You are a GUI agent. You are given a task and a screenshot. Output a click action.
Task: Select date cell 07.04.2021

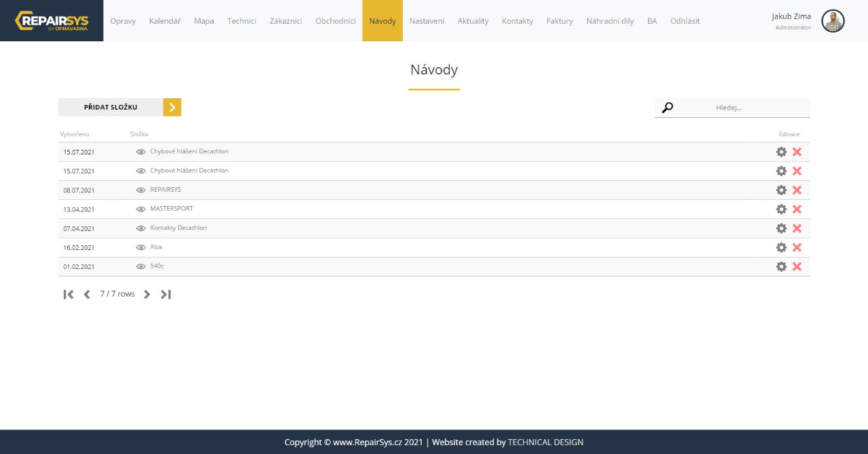79,228
